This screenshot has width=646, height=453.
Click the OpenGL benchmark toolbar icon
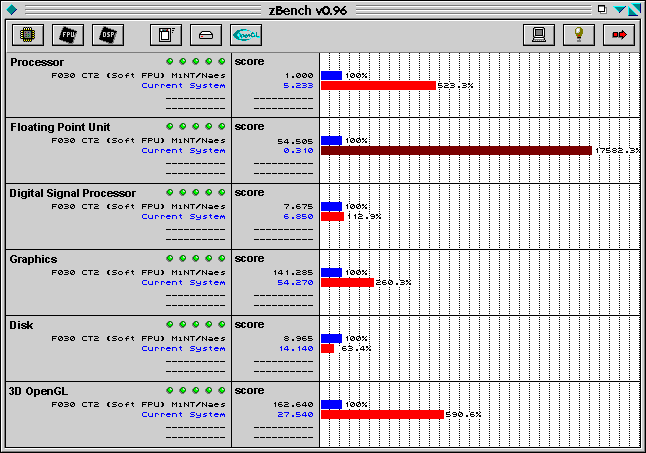pyautogui.click(x=246, y=35)
